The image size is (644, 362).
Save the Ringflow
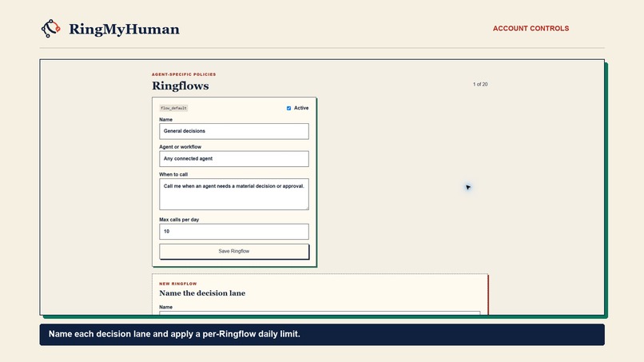[x=233, y=251]
